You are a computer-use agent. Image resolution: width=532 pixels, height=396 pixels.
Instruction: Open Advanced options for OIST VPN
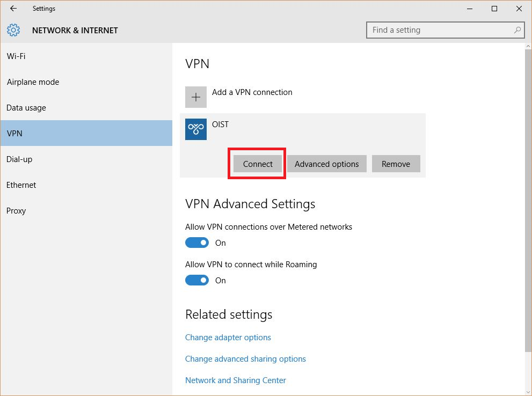coord(326,164)
